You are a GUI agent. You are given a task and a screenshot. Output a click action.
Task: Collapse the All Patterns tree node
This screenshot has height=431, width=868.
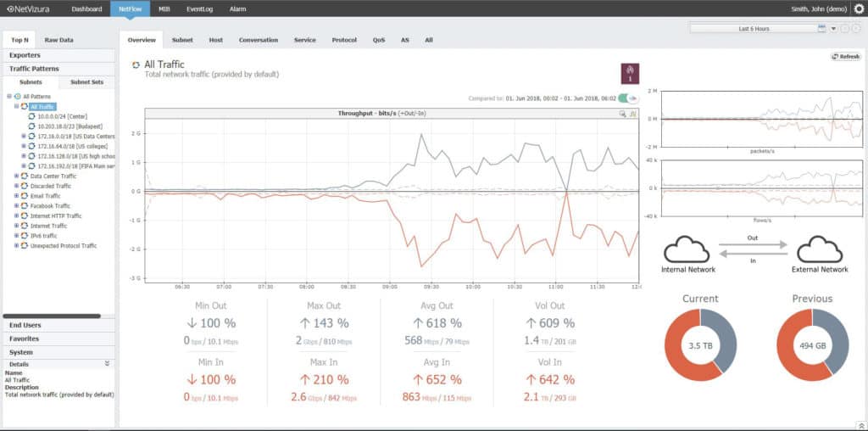pos(9,97)
